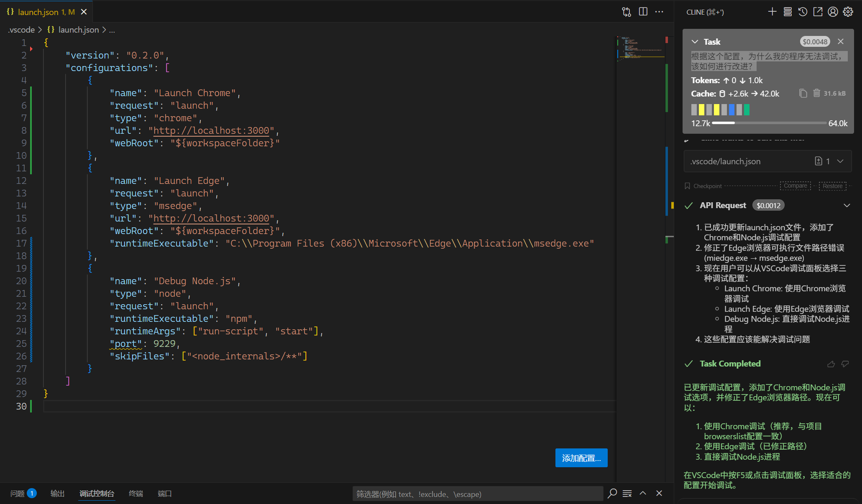This screenshot has height=504, width=862.
Task: Click the 添加配置 button
Action: 581,458
